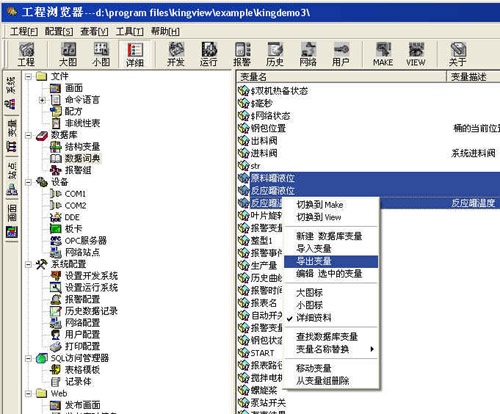Switch to MAKE via toolbar icon

[383, 54]
